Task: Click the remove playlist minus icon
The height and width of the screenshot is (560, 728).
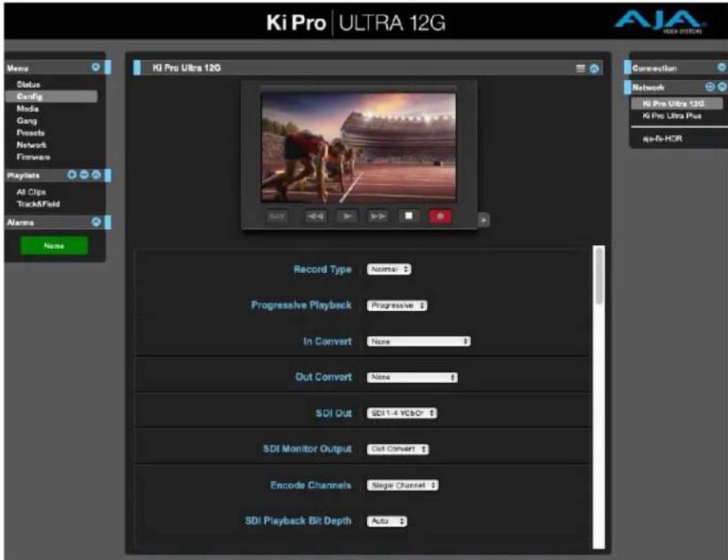Action: [84, 175]
